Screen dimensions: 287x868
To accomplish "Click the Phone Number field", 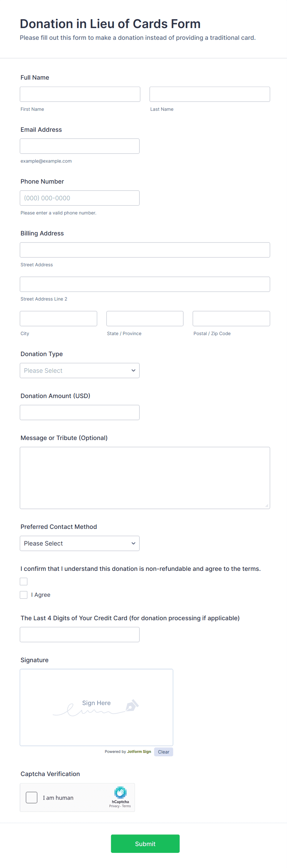I will pyautogui.click(x=80, y=198).
